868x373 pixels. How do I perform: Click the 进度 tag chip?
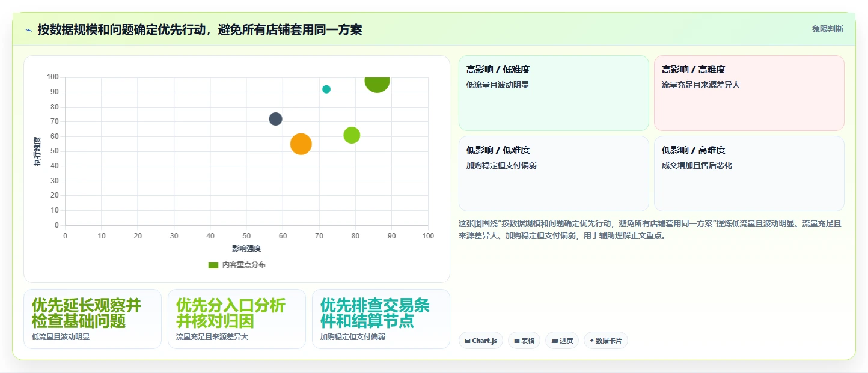coord(562,341)
